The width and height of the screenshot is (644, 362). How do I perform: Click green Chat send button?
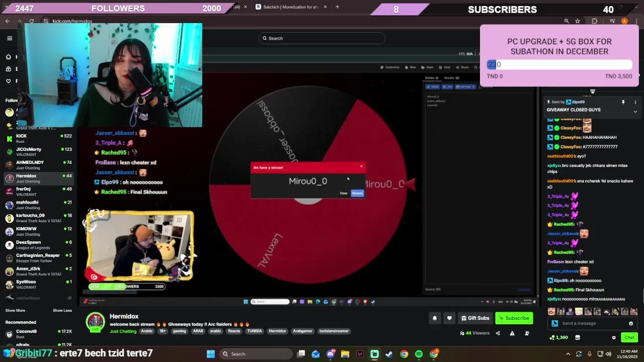pos(629,337)
